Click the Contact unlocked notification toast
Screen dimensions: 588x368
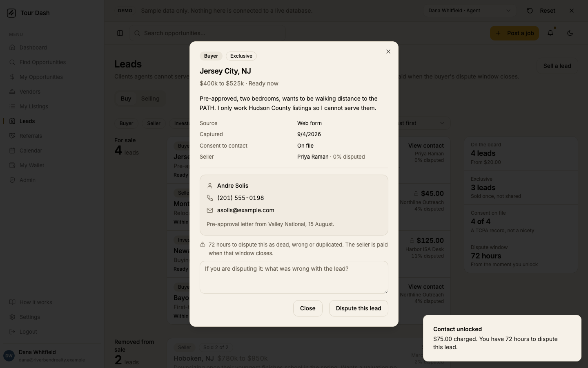[502, 338]
